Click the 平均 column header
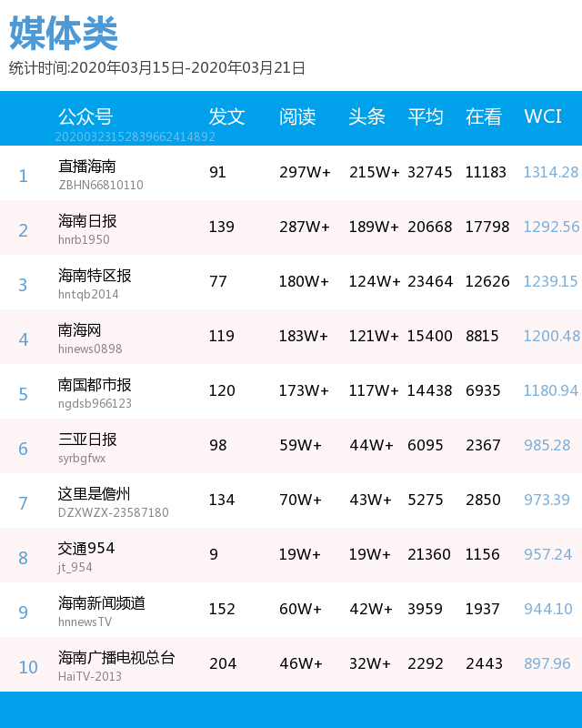The height and width of the screenshot is (728, 582). 425,116
